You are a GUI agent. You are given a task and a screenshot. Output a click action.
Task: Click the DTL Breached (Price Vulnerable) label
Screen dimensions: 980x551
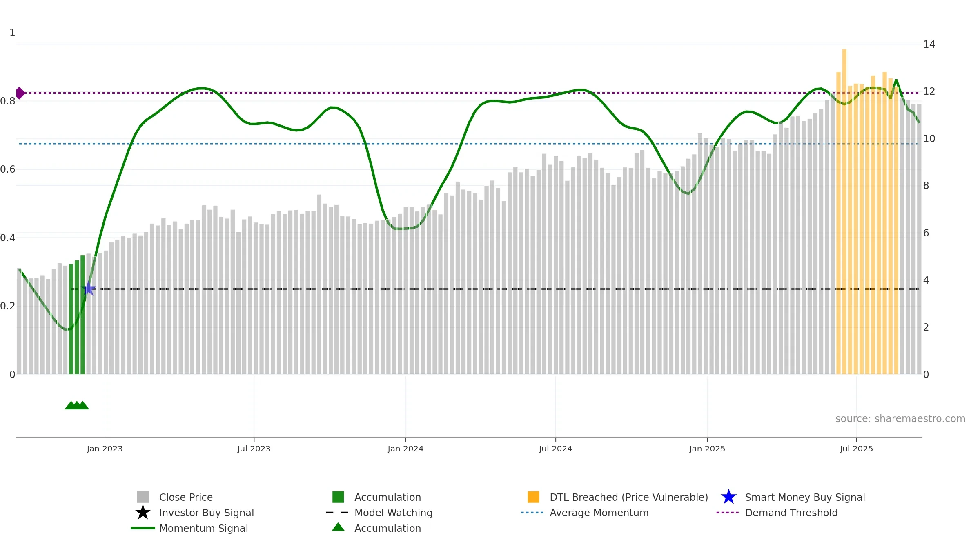[629, 497]
